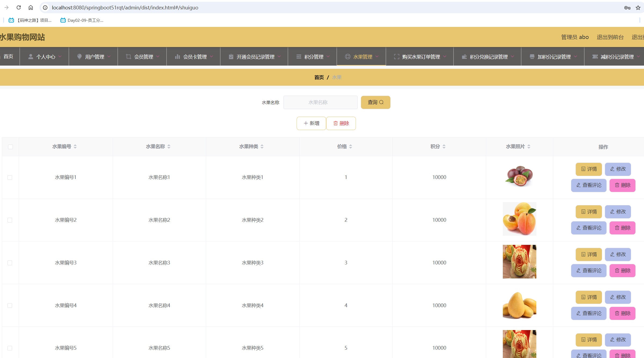
Task: Go to the 首页 nav item
Action: point(9,56)
